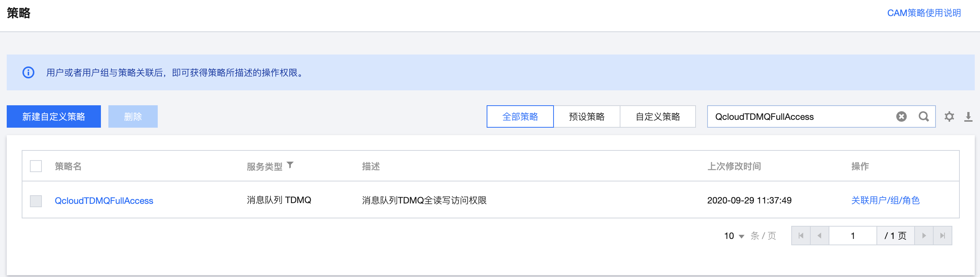Click the 新建自定义策略 button

54,116
